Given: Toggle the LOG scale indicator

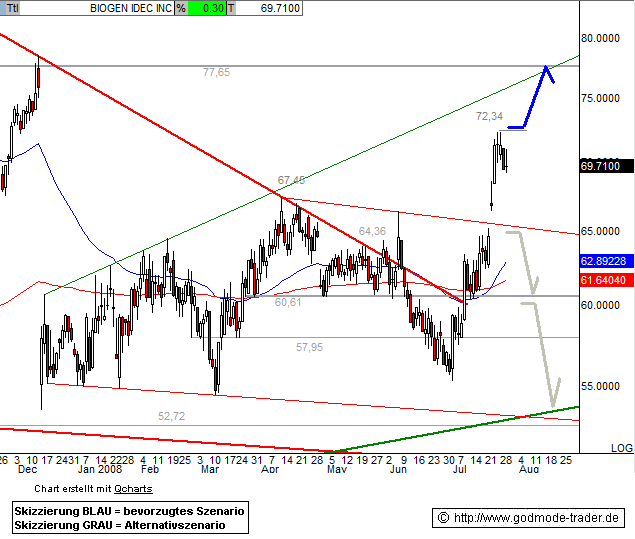Looking at the screenshot, I should coord(621,448).
